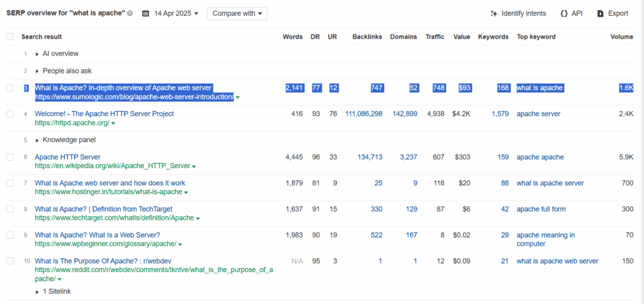
Task: Open dropdown arrow after sumologic.com URL
Action: (237, 97)
